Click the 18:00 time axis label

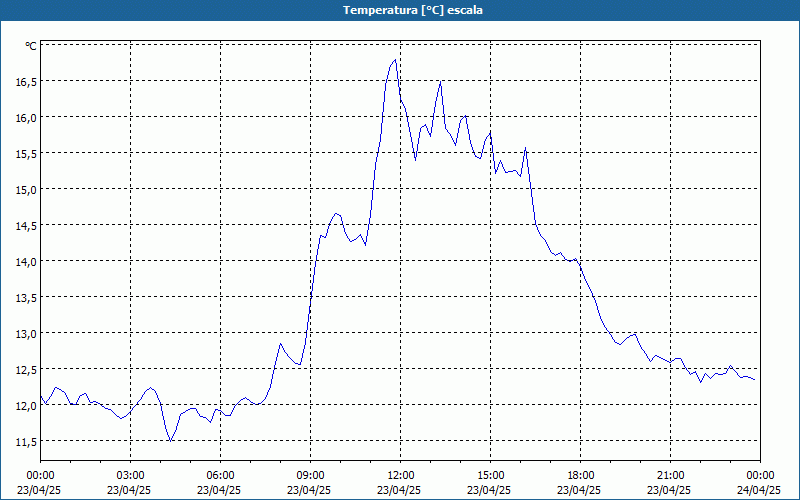581,476
